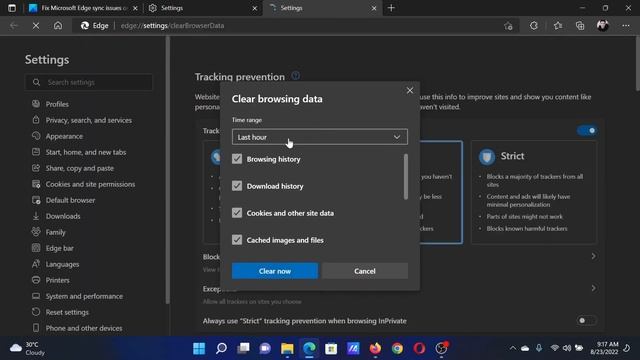
Task: Open Languages settings
Action: 62,264
